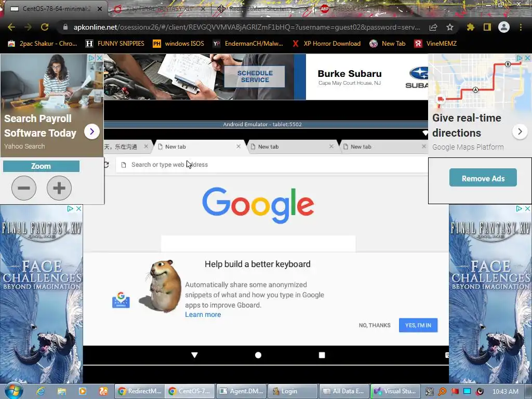Accept with YES, I'M IN button

pos(418,325)
